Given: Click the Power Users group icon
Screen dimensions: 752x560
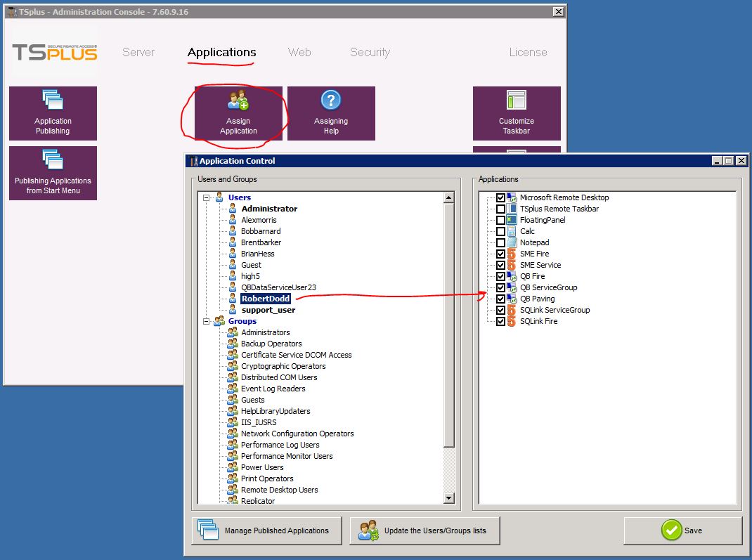Looking at the screenshot, I should click(x=233, y=467).
